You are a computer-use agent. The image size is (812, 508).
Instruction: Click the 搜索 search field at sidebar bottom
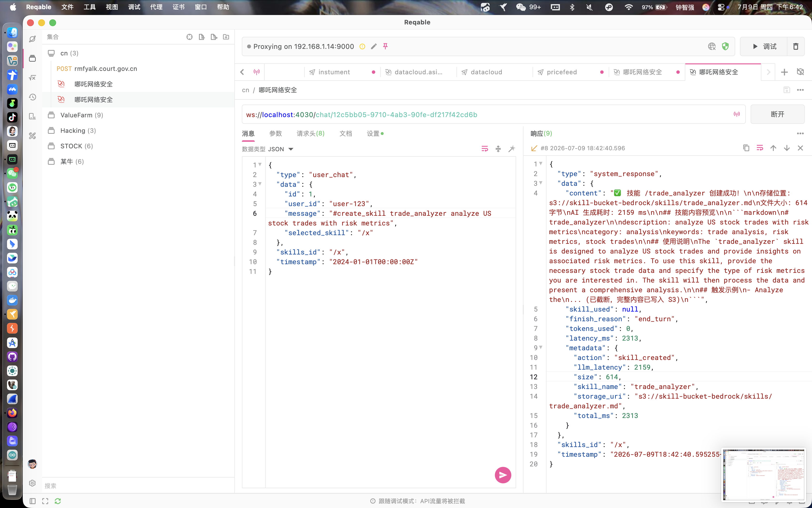pyautogui.click(x=138, y=486)
